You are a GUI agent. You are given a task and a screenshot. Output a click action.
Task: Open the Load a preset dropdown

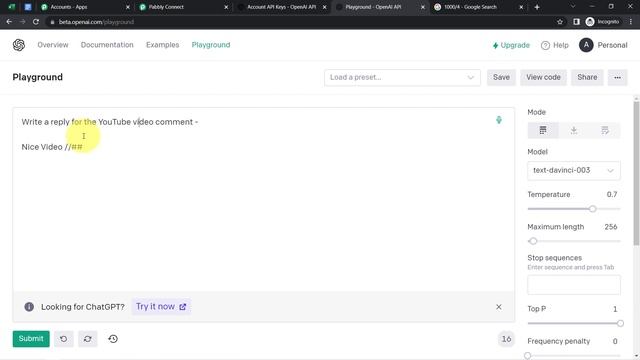click(402, 78)
